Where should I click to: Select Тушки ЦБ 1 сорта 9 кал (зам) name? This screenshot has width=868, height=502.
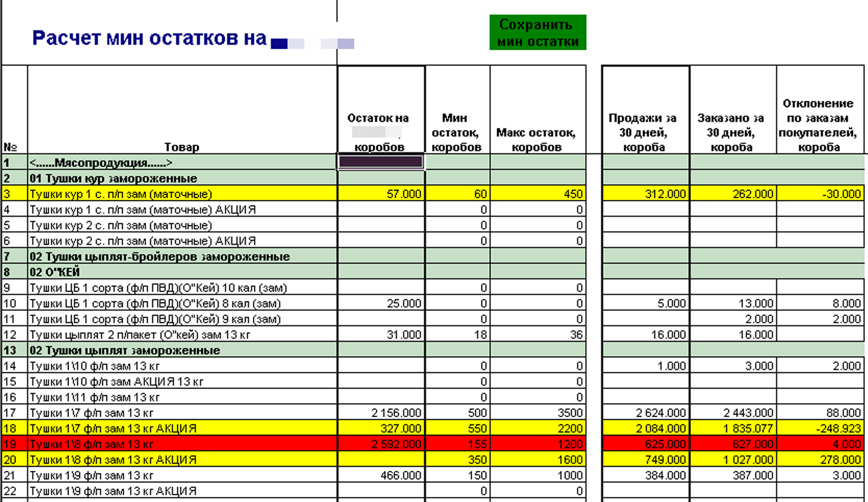(x=182, y=319)
